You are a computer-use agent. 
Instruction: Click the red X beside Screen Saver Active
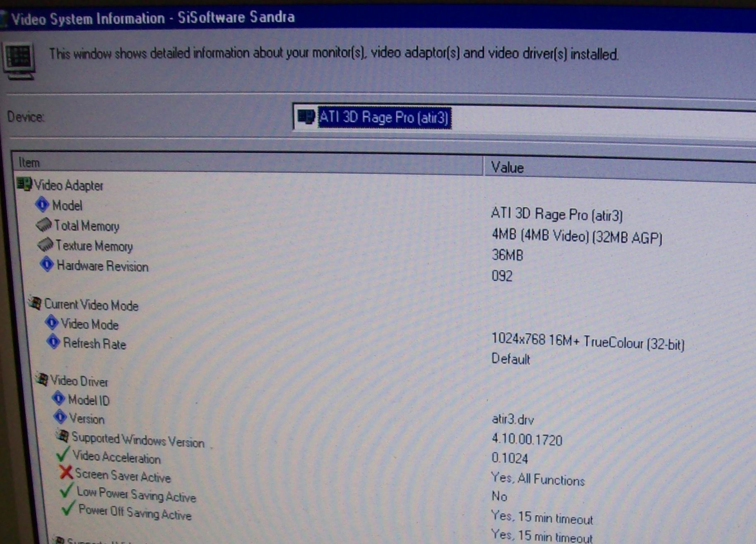(x=65, y=472)
